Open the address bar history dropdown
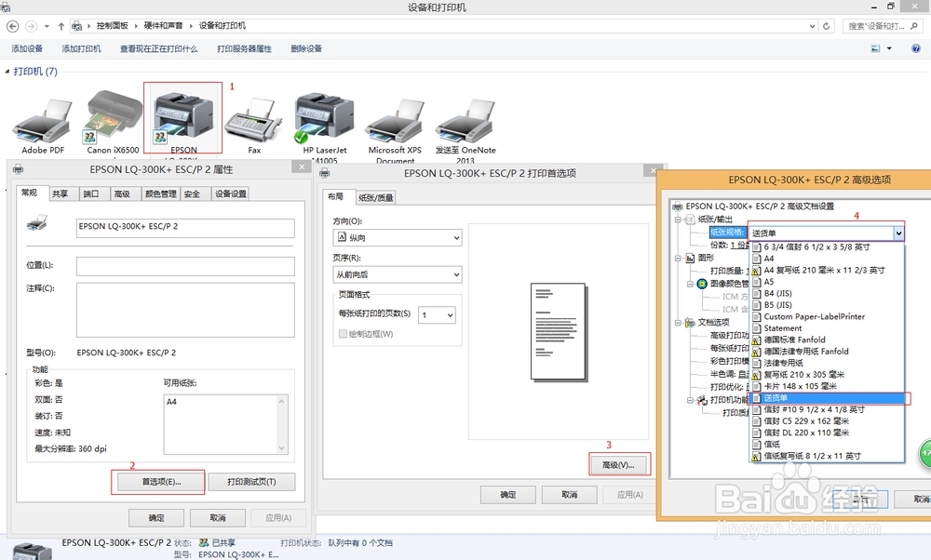 pos(812,26)
